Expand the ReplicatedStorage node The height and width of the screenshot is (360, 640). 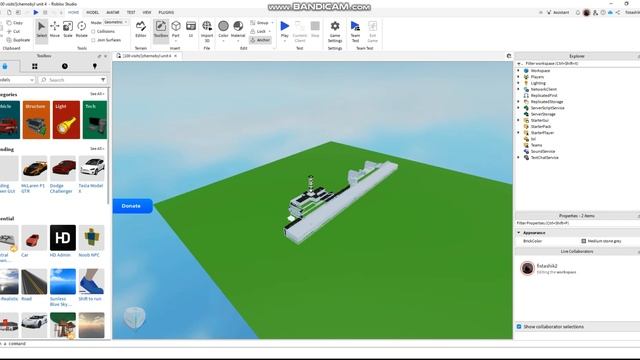(518, 102)
